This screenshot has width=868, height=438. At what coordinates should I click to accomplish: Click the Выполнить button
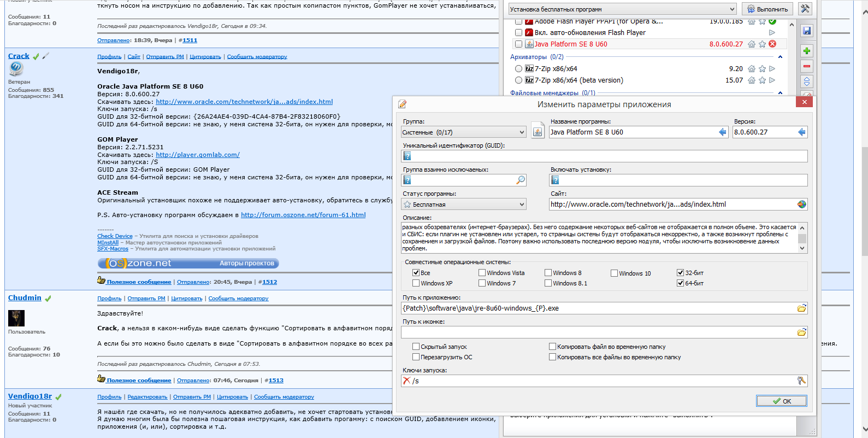click(767, 9)
